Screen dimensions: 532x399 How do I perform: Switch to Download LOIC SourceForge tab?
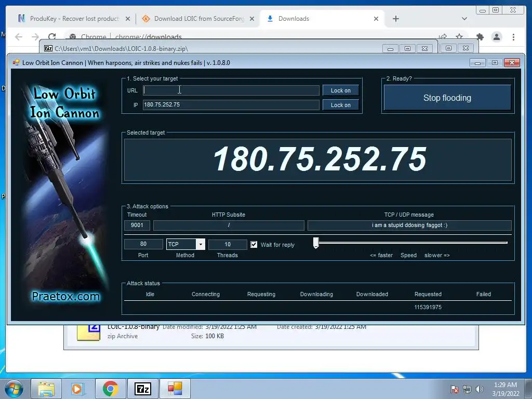[x=198, y=19]
